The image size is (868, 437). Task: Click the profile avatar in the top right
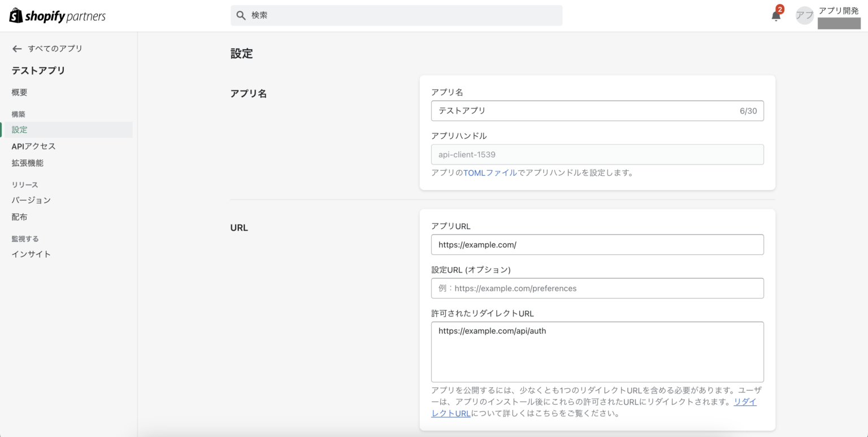804,15
